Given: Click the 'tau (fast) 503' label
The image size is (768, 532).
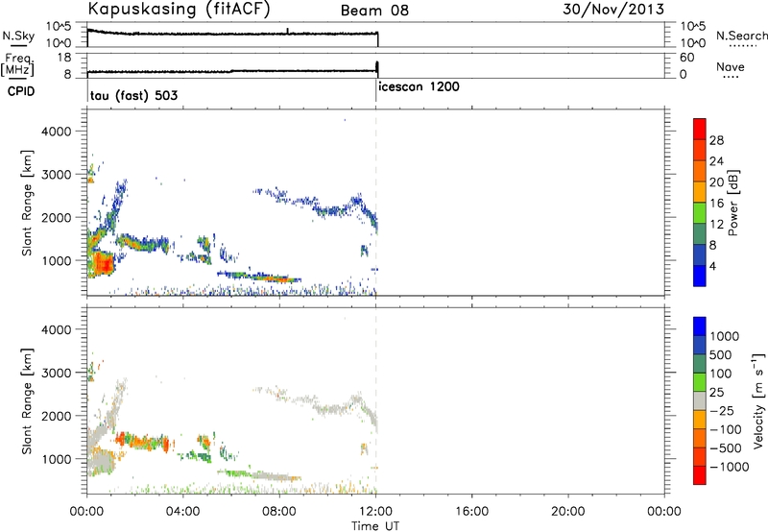Looking at the screenshot, I should pos(133,95).
